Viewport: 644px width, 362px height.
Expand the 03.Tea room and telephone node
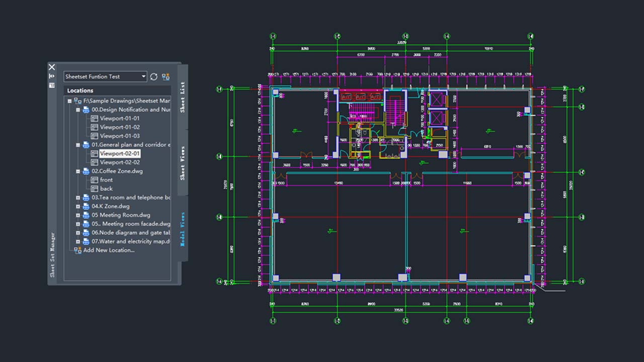pyautogui.click(x=78, y=198)
